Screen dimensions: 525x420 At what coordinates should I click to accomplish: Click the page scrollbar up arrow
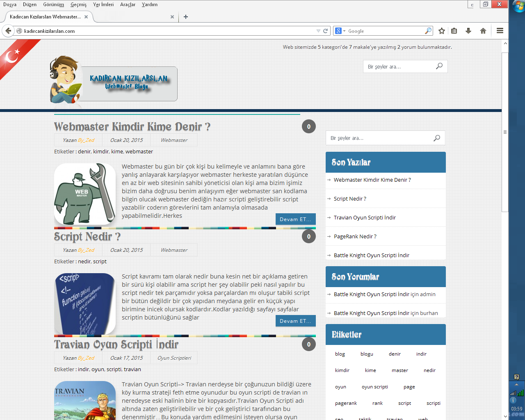tap(505, 43)
